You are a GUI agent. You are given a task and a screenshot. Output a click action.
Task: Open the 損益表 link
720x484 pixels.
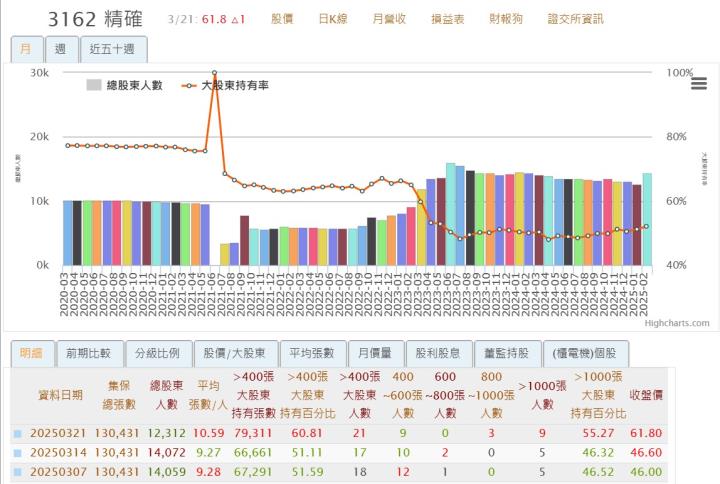click(448, 19)
